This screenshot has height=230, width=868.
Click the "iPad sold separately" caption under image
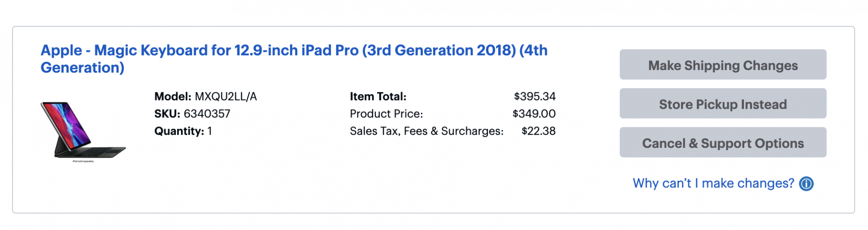pyautogui.click(x=83, y=161)
